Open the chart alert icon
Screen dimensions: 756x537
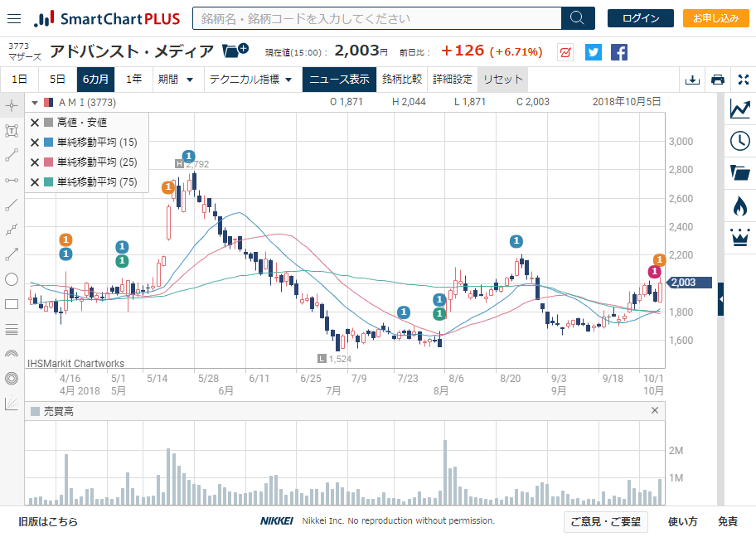[x=565, y=52]
